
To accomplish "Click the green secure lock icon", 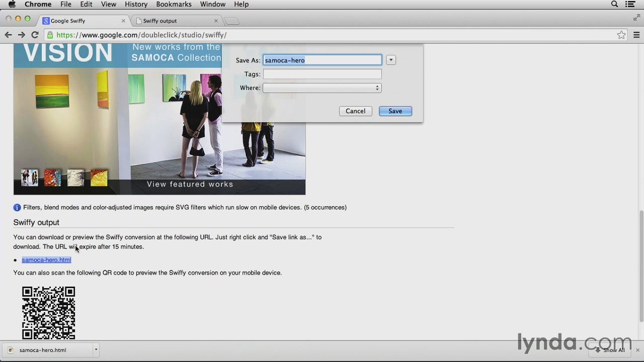I will (50, 35).
